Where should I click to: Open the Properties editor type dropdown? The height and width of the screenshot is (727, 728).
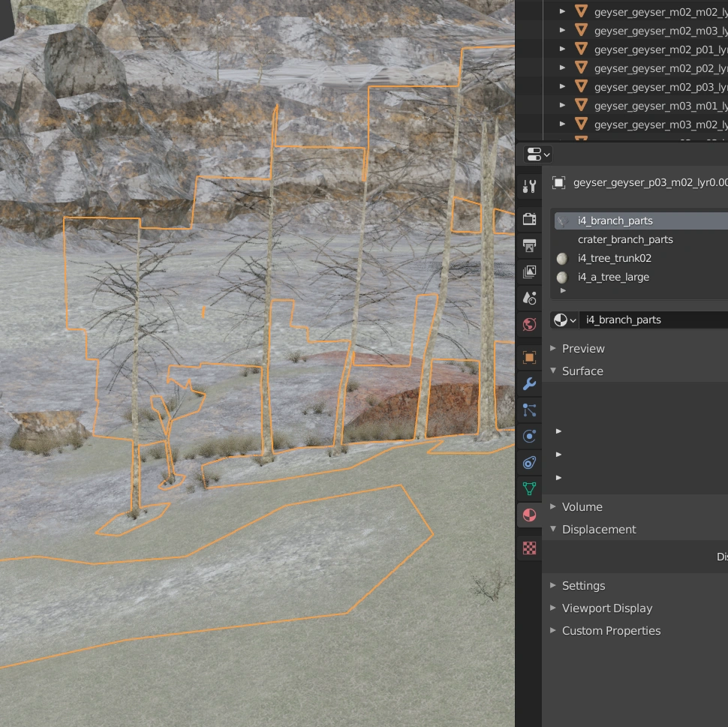537,155
